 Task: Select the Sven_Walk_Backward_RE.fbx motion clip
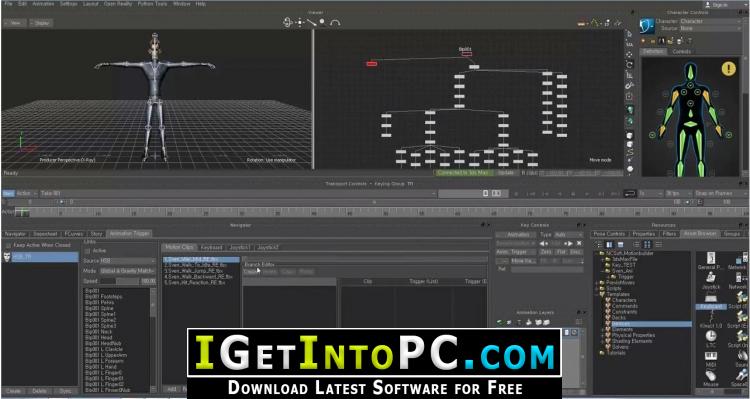(x=199, y=277)
